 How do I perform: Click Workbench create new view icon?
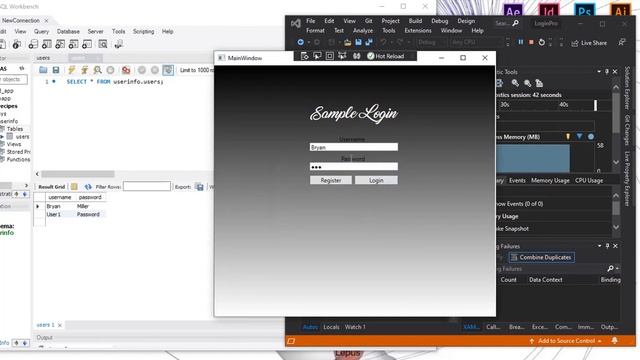(x=60, y=44)
